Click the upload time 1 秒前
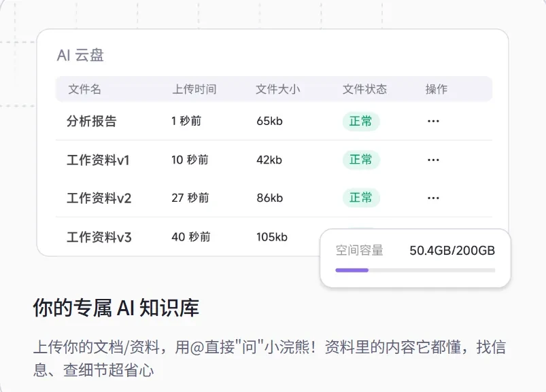The height and width of the screenshot is (392, 546). coord(186,121)
